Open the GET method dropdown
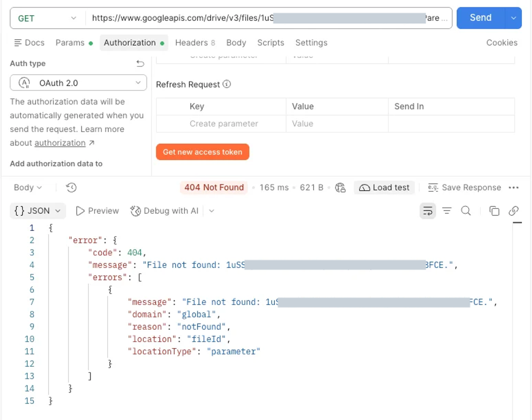The height and width of the screenshot is (420, 532). [48, 18]
